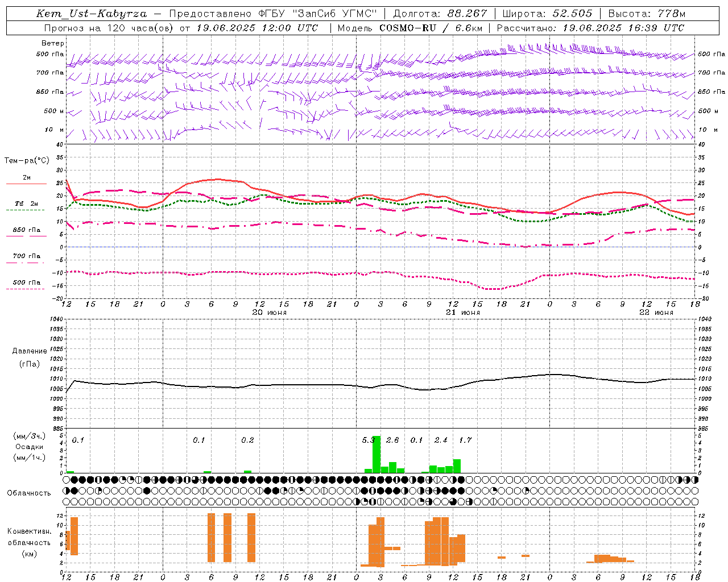Viewport: 728px width, 582px height.
Task: Select the 'Широта: 52.505' latitude value
Action: [547, 14]
